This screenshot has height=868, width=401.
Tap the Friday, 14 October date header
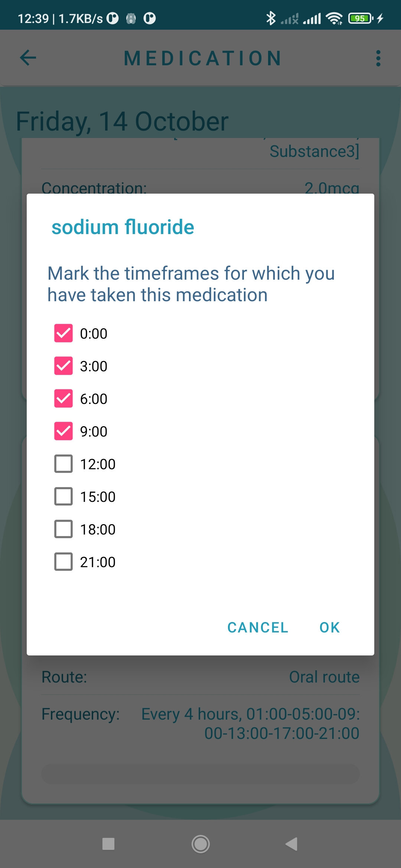122,121
